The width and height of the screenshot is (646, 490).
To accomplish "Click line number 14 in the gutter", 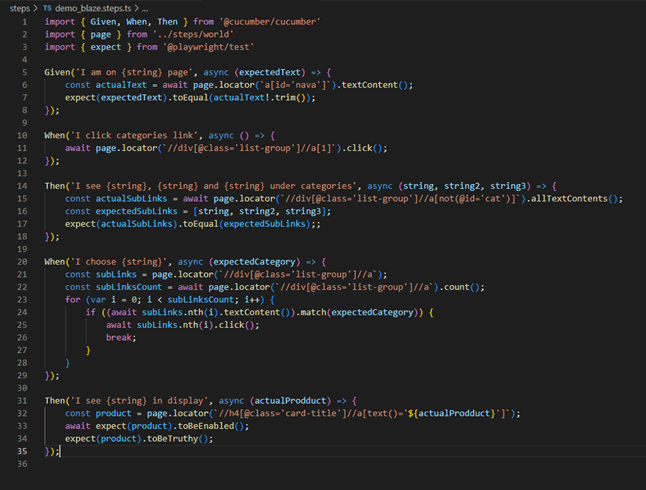I will (x=22, y=186).
